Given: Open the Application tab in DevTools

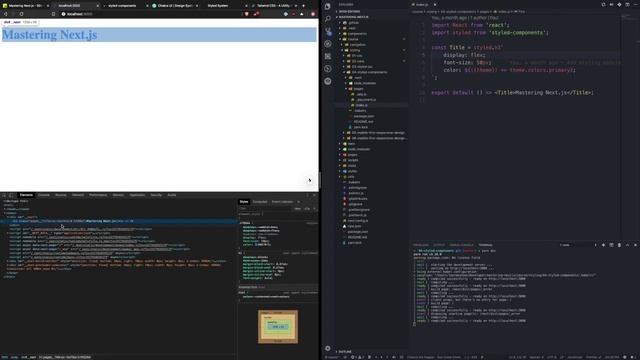Looking at the screenshot, I should coord(137,195).
